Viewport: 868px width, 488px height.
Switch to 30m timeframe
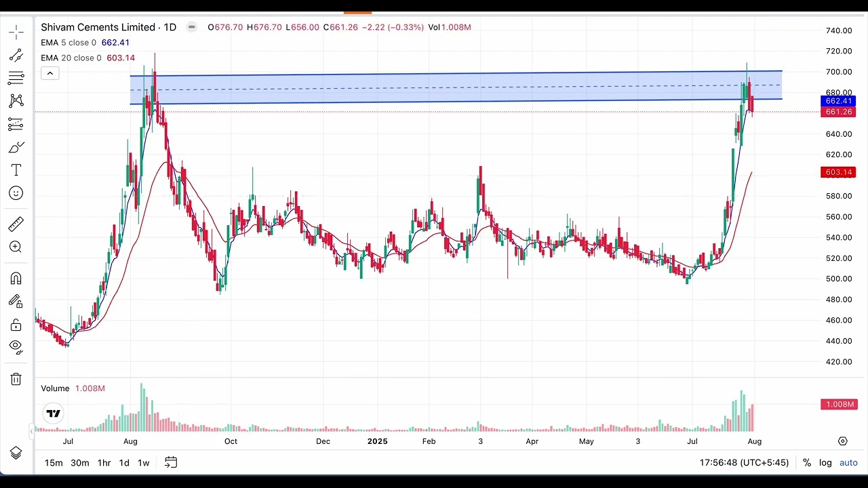(80, 462)
